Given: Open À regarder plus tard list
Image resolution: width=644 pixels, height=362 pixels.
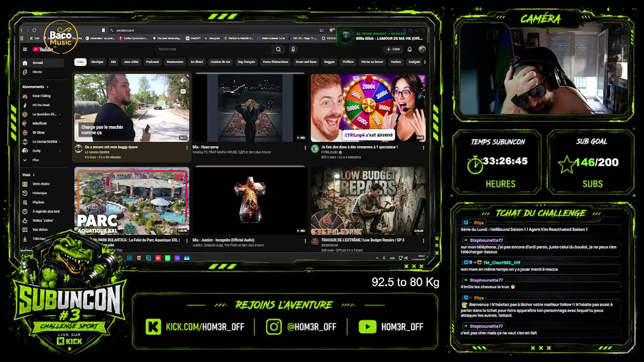Looking at the screenshot, I should pos(42,211).
